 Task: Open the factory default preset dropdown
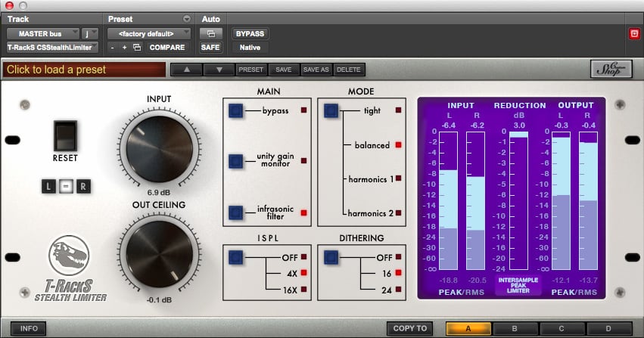point(150,33)
